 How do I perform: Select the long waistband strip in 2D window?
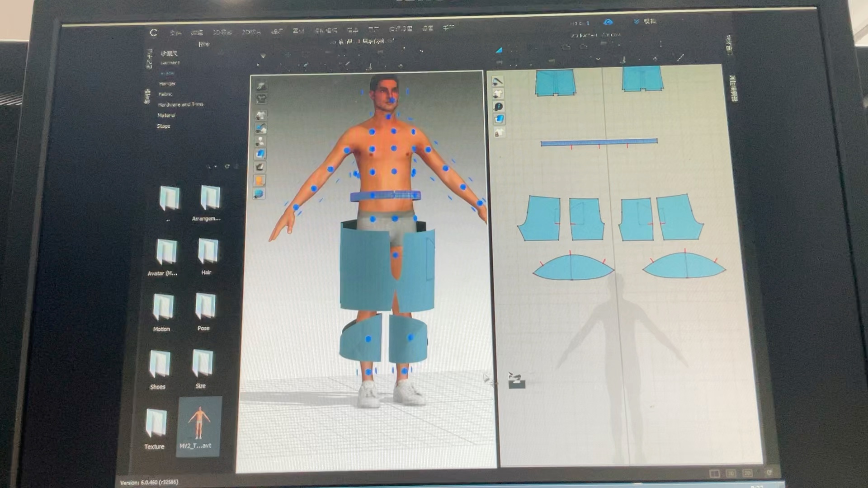[x=599, y=142]
